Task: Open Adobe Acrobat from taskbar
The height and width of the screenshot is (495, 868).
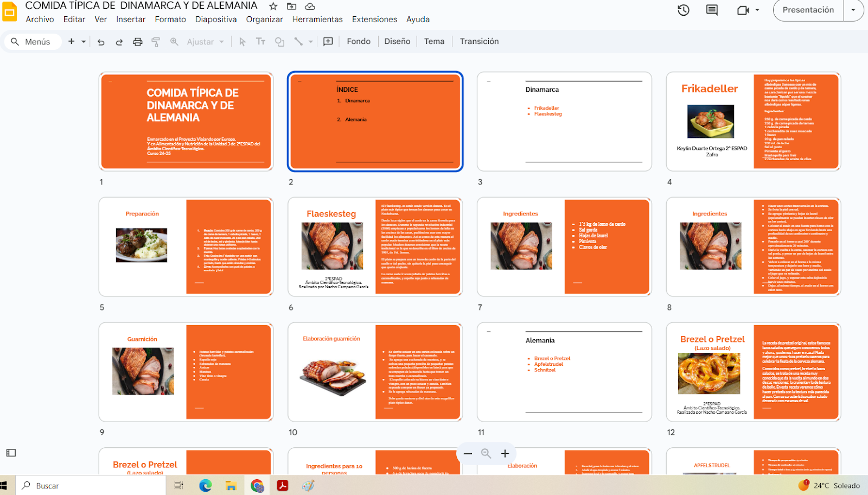Action: coord(283,486)
